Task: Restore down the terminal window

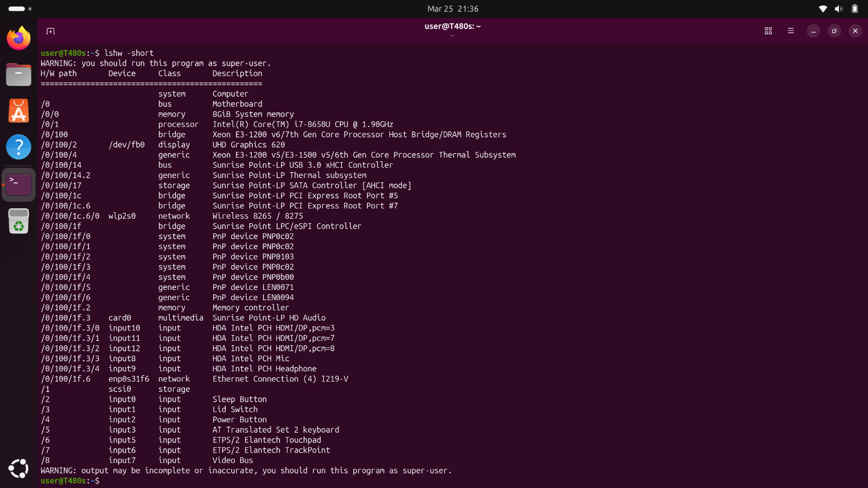Action: click(x=834, y=31)
